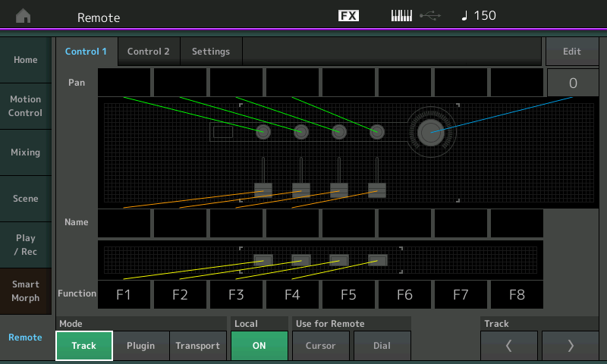Image resolution: width=607 pixels, height=364 pixels.
Task: Open the Settings tab
Action: [x=210, y=52]
